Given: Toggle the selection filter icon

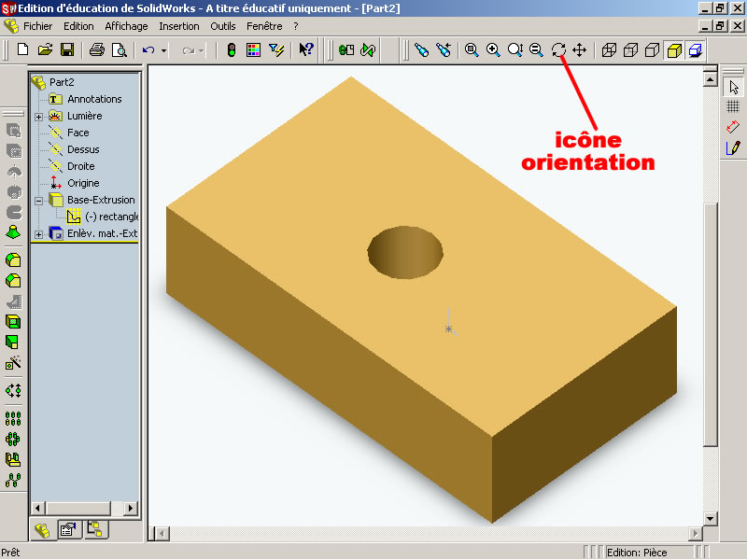Looking at the screenshot, I should (x=275, y=49).
